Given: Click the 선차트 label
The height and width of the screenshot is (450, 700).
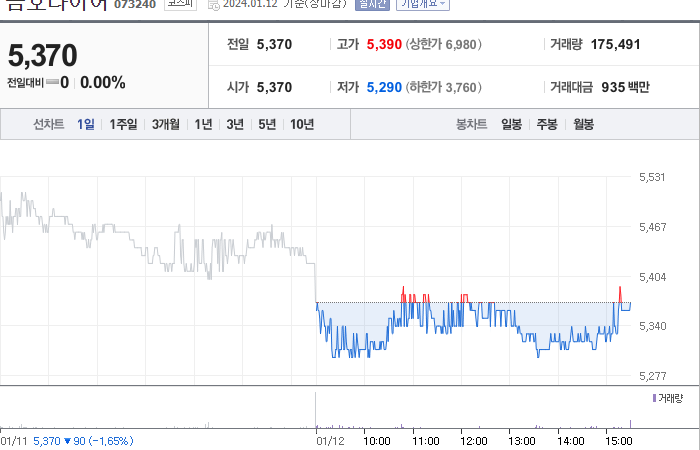Looking at the screenshot, I should click(49, 124).
